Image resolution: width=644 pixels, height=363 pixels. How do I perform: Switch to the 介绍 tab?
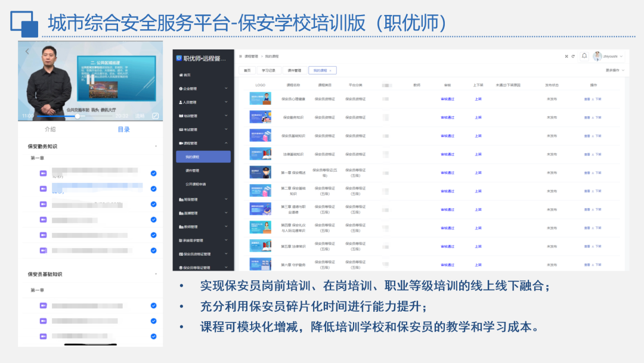50,129
